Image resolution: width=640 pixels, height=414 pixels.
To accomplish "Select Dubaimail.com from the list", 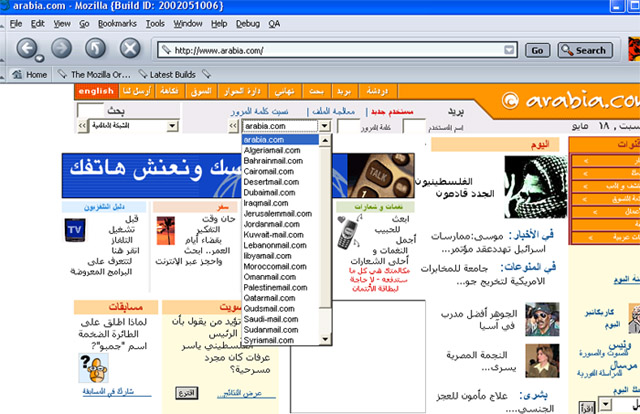I will [x=280, y=193].
